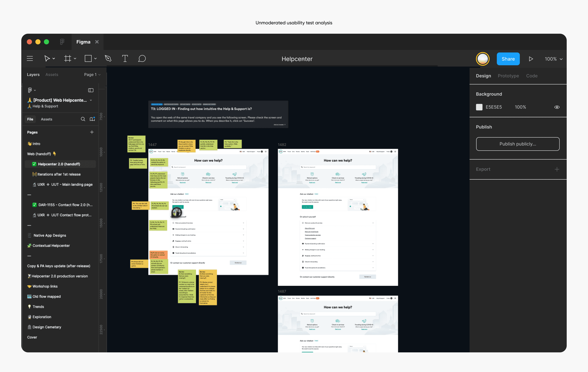This screenshot has height=372, width=588.
Task: Select the Text tool
Action: click(x=125, y=59)
